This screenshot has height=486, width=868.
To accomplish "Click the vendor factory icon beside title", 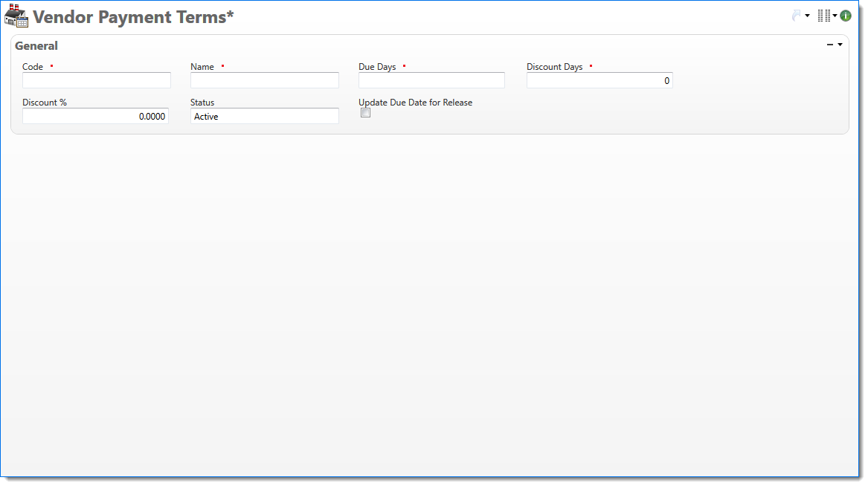I will tap(16, 16).
